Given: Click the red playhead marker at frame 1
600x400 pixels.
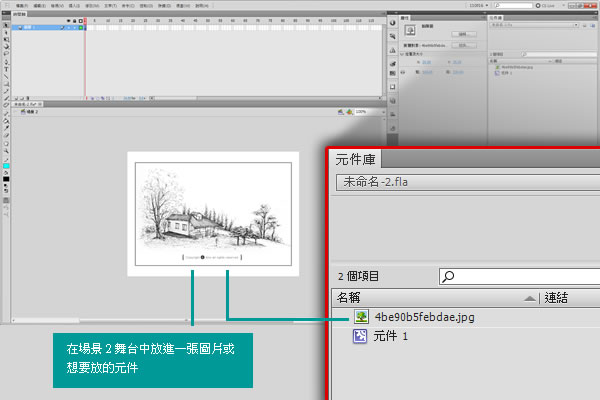Looking at the screenshot, I should (85, 20).
